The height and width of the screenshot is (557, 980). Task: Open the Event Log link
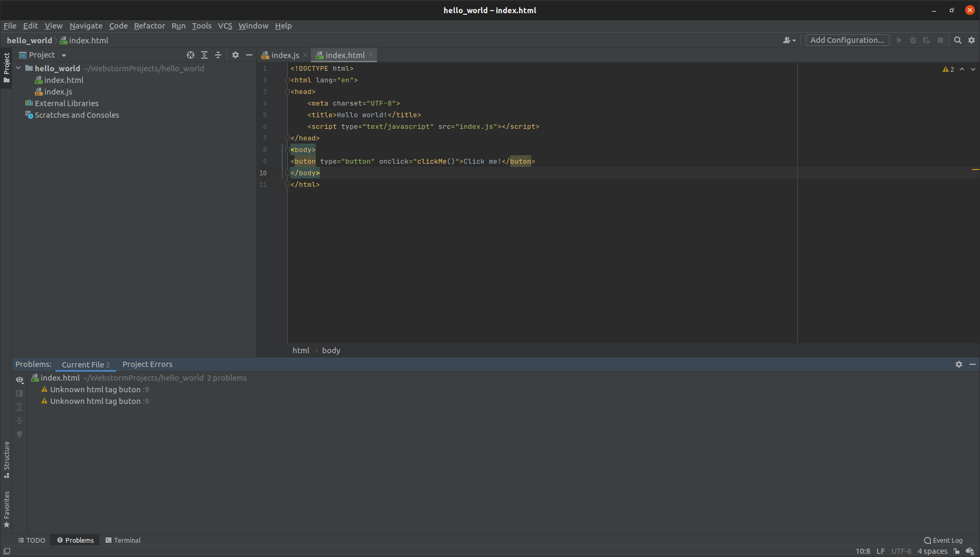[947, 540]
